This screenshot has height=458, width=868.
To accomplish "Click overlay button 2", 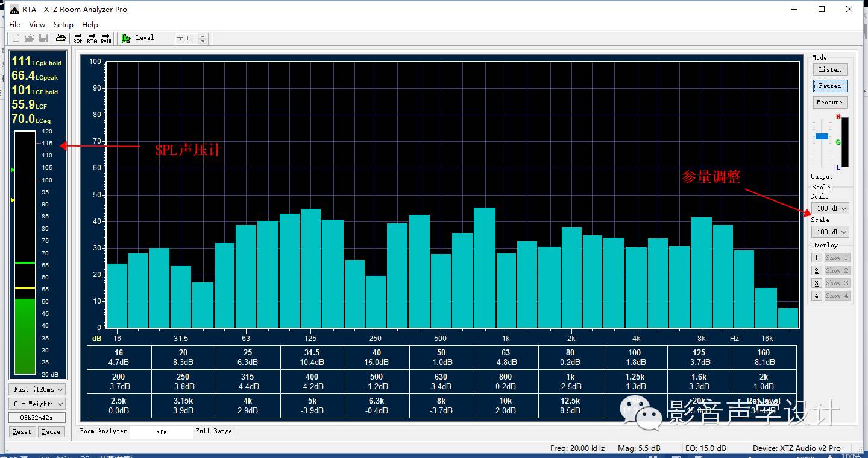I will [817, 270].
